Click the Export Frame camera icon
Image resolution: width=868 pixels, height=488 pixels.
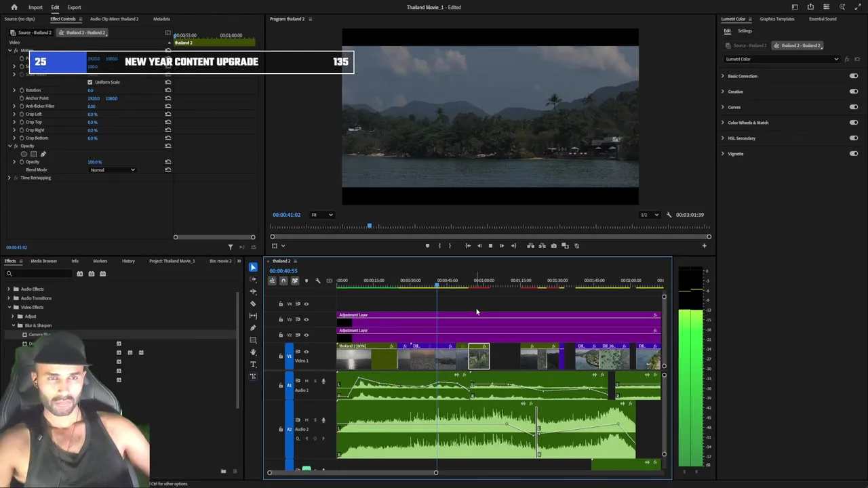pos(554,246)
